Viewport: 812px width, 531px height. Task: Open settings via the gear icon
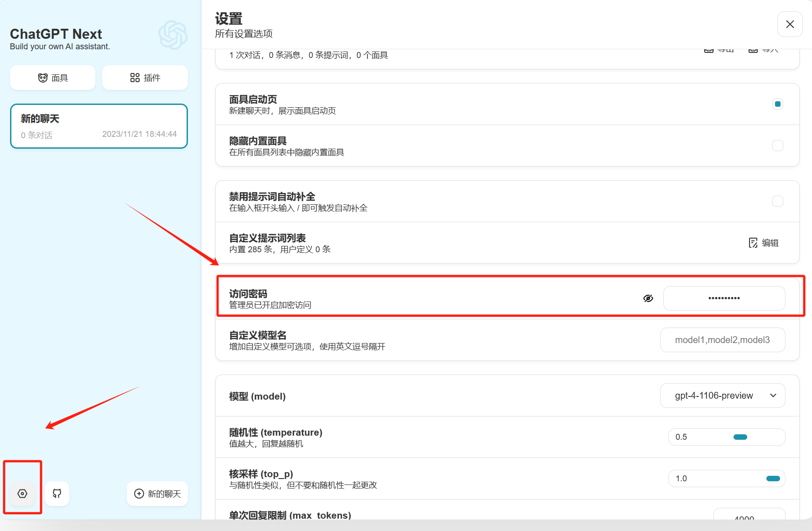point(22,494)
